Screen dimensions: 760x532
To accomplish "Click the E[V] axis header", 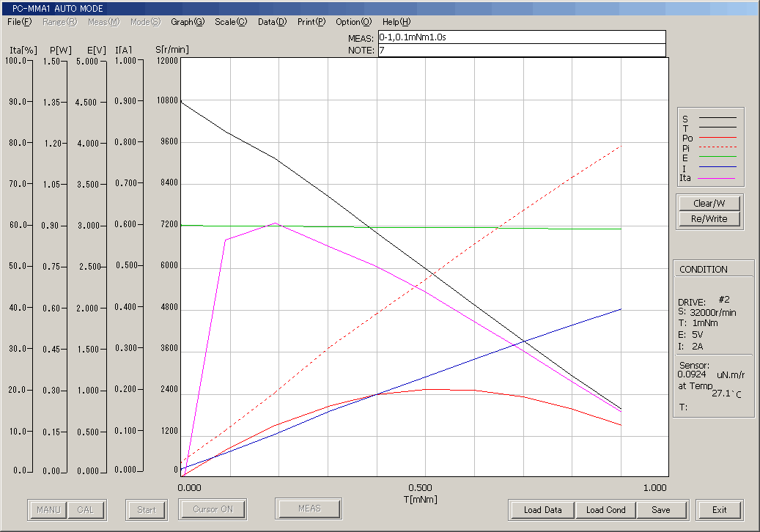I will [97, 51].
